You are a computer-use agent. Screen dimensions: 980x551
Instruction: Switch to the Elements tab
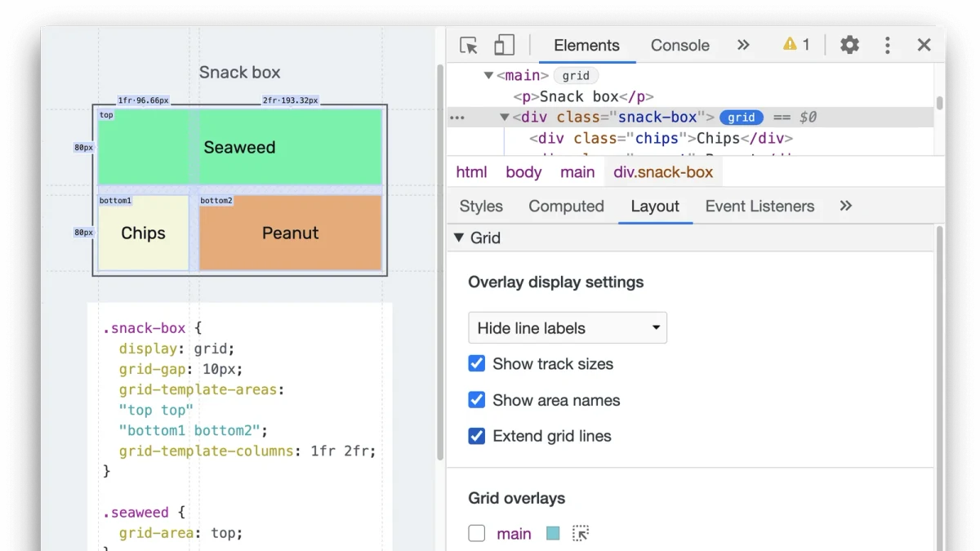pos(586,46)
